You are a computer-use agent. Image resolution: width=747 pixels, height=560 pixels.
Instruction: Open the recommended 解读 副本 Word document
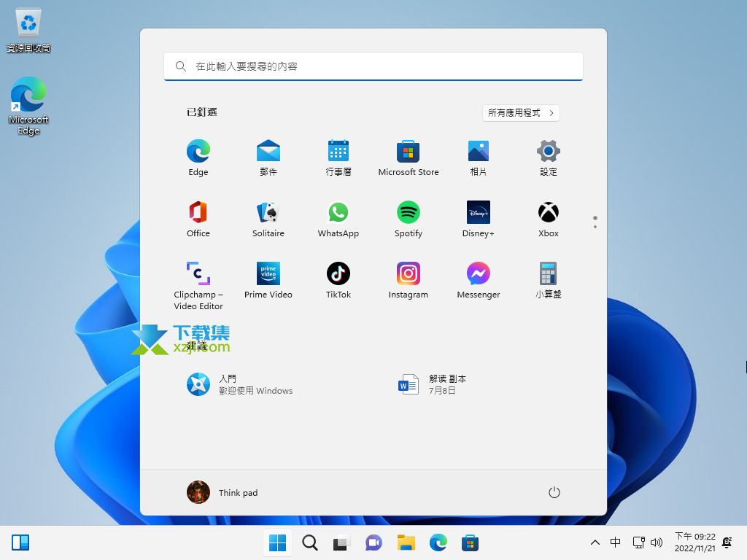(432, 384)
